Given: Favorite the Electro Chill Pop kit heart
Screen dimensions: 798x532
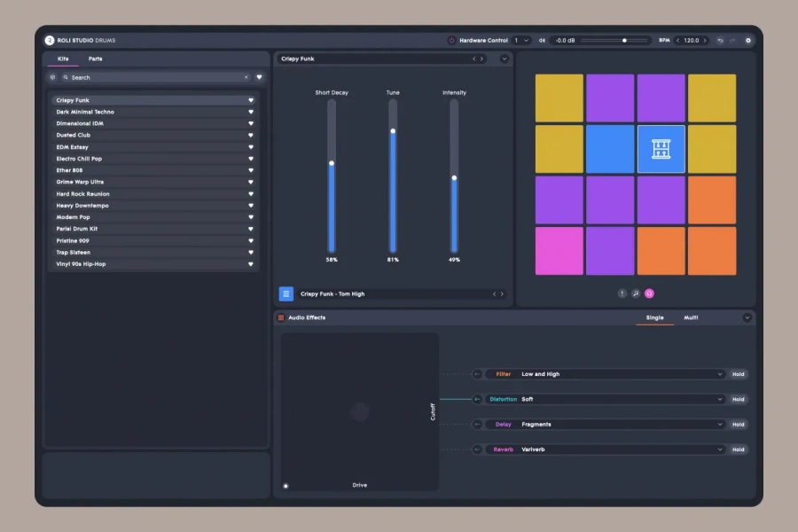Looking at the screenshot, I should coord(250,159).
